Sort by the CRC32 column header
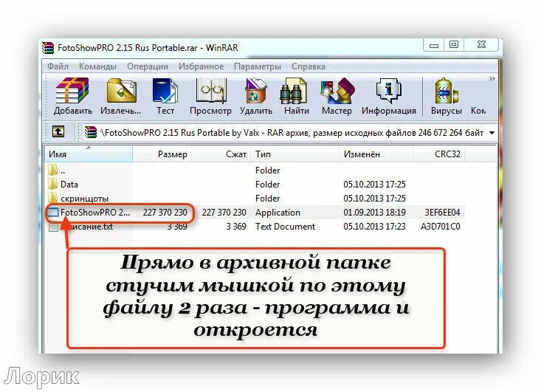Screen dimensions: 541x392 (x=439, y=154)
